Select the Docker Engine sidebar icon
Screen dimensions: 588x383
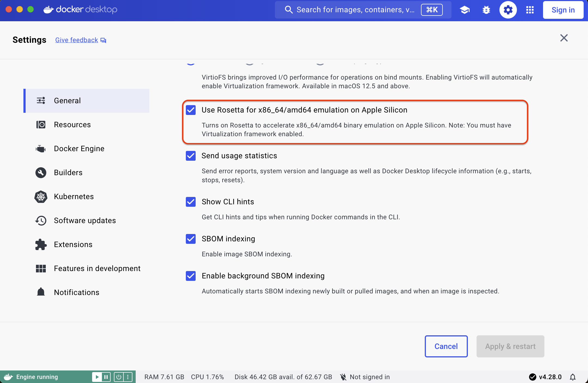click(40, 148)
